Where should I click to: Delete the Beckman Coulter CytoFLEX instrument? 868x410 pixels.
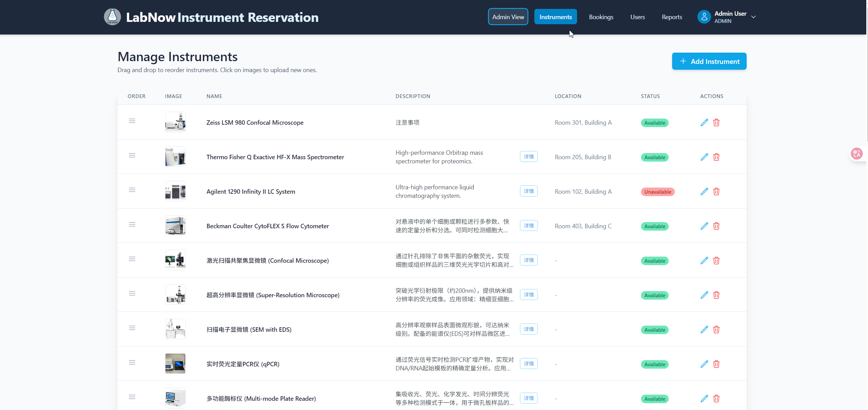click(x=716, y=226)
